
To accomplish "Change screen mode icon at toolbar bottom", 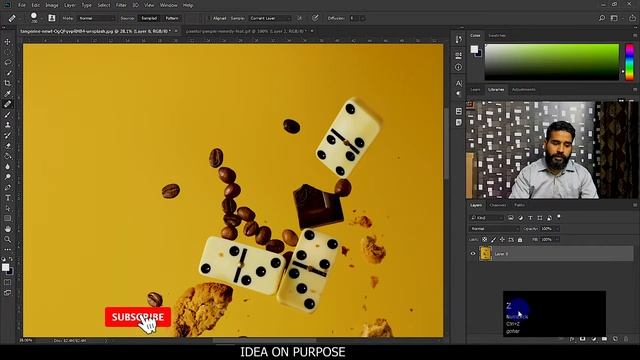I will click(7, 293).
